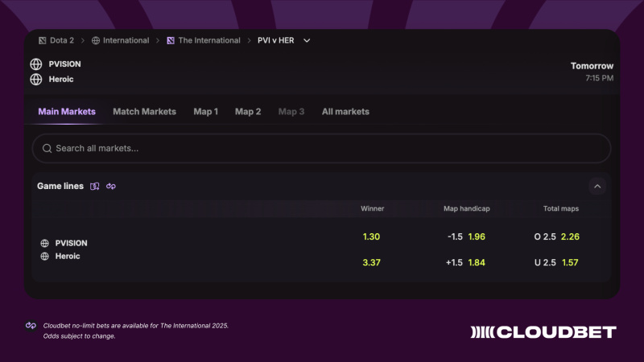Click the Cloudbet logo
The image size is (644, 362).
[x=543, y=331]
